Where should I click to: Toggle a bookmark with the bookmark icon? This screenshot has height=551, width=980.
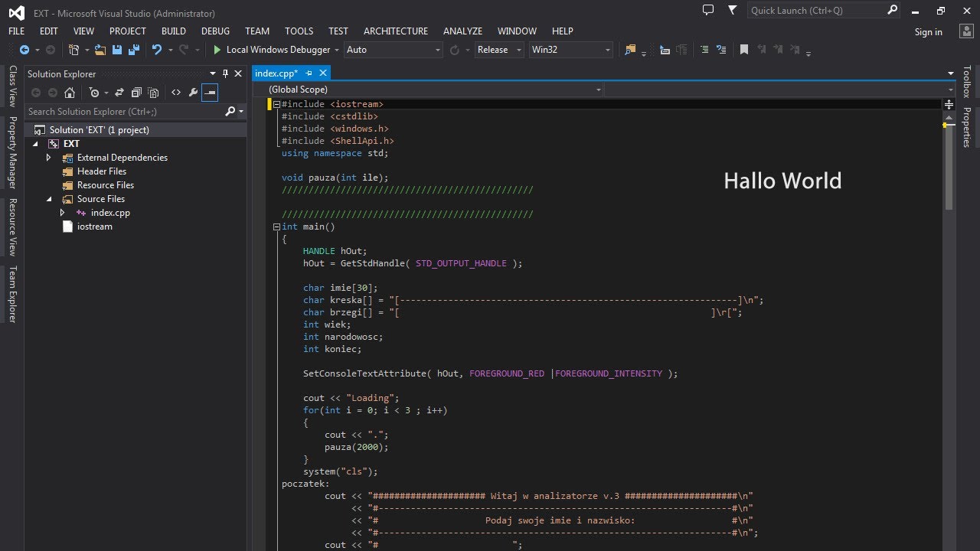(743, 50)
